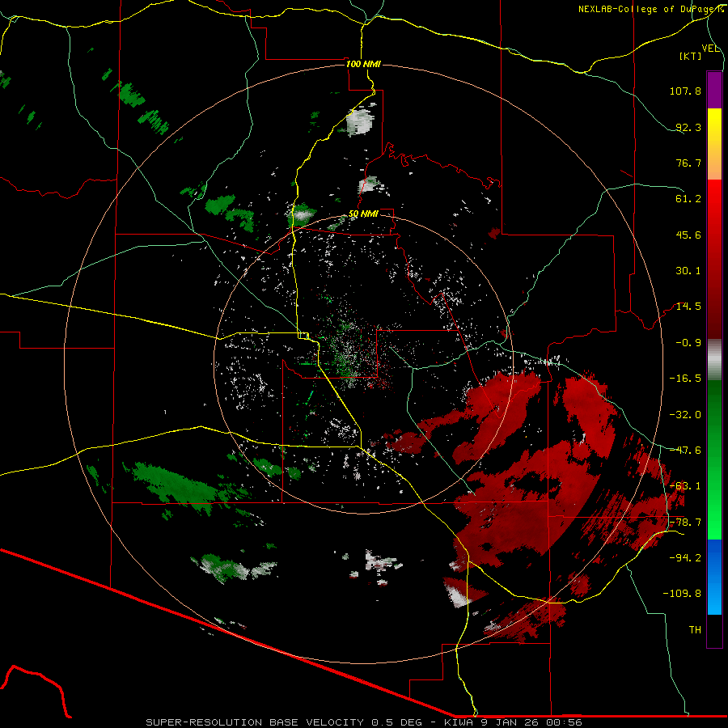Select the 92.3 scale value
728x728 pixels.
[688, 127]
